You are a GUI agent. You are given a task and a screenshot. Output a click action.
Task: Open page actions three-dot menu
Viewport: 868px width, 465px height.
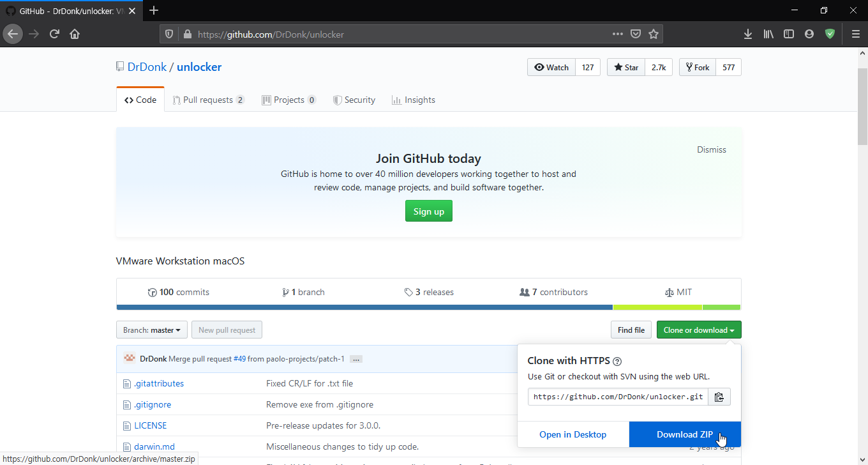pos(617,34)
